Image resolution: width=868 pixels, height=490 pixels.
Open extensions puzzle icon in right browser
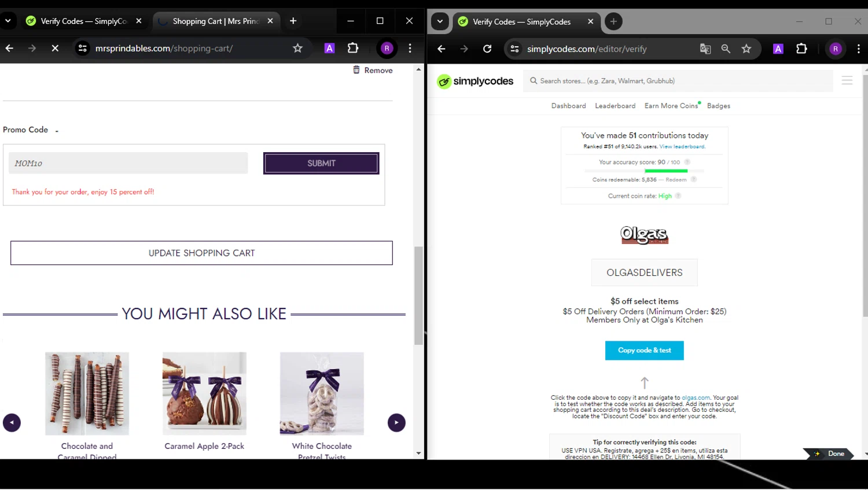click(801, 49)
